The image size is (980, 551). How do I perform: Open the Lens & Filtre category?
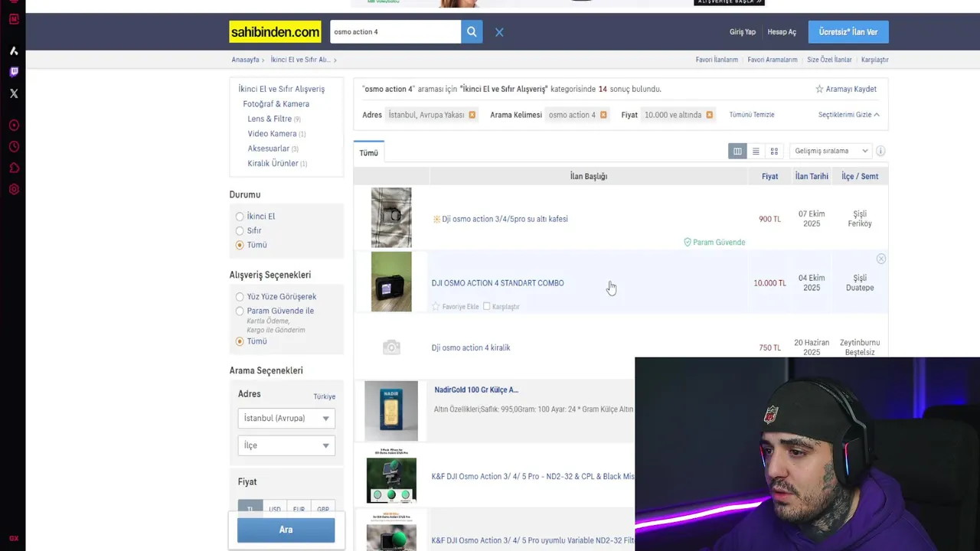pos(269,119)
